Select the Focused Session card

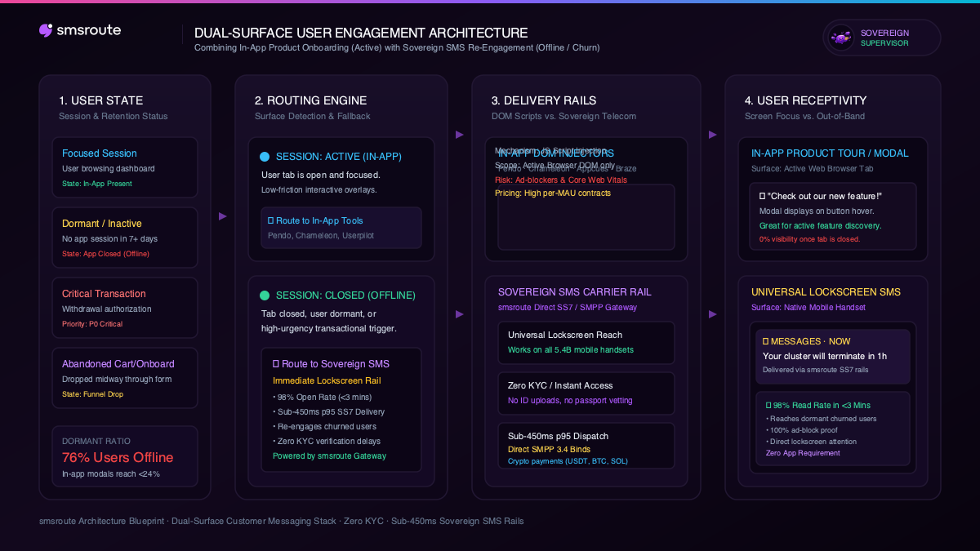125,167
